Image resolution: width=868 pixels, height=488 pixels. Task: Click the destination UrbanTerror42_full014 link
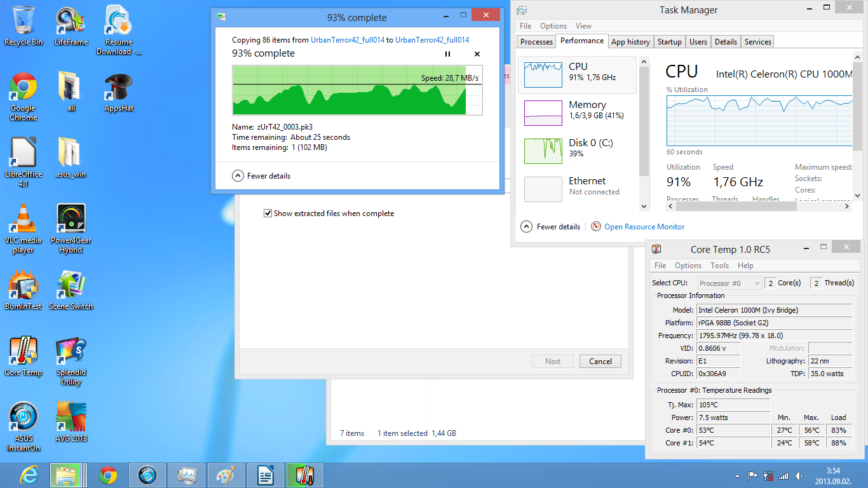(x=432, y=40)
